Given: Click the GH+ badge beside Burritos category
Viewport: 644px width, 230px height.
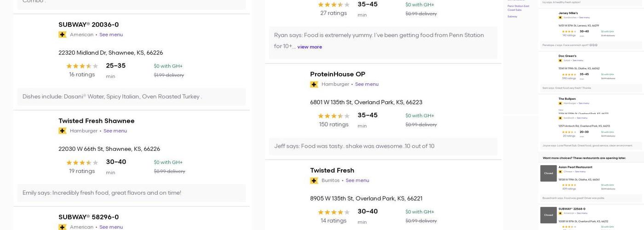Looking at the screenshot, I should click(314, 181).
